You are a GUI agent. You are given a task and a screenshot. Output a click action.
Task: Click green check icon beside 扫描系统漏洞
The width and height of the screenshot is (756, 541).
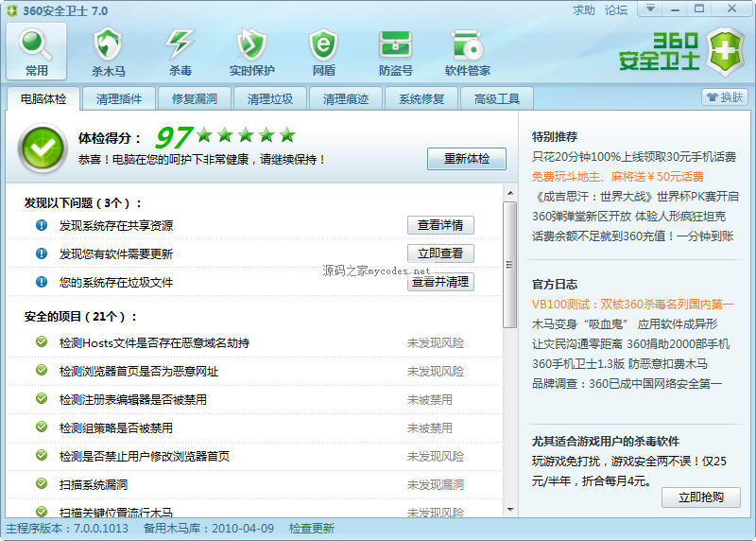tap(42, 483)
